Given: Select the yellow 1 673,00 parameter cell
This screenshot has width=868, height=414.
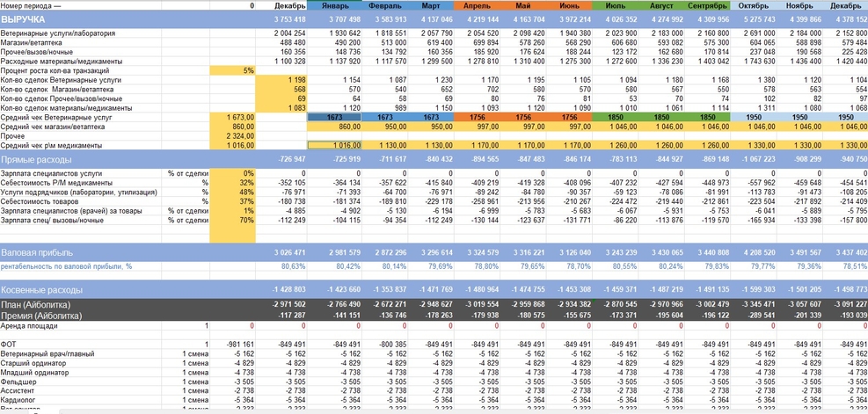Looking at the screenshot, I should (x=232, y=117).
